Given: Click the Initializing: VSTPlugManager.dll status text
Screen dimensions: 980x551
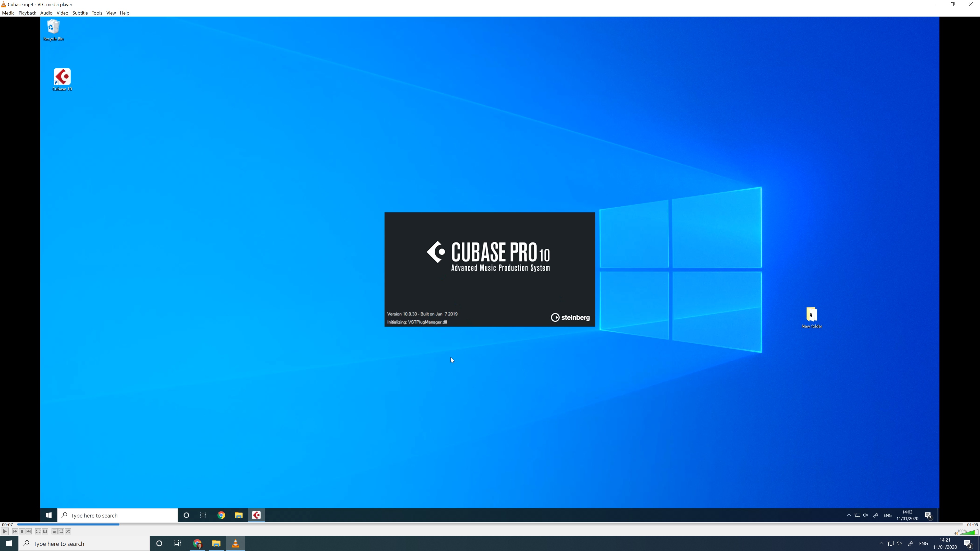Looking at the screenshot, I should 417,322.
